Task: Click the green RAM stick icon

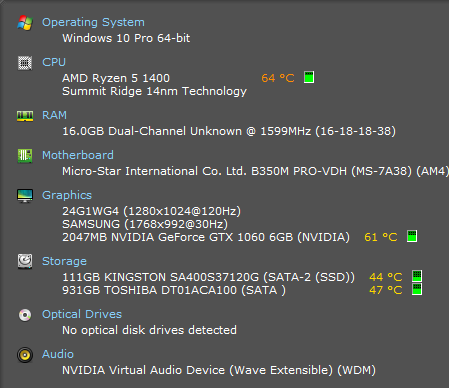Action: click(x=25, y=116)
